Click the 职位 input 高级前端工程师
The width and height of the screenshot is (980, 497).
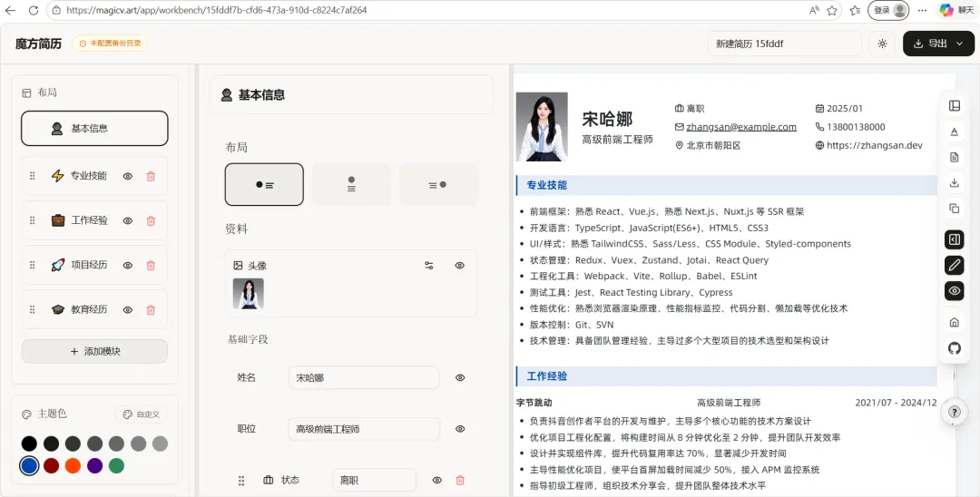click(x=364, y=429)
